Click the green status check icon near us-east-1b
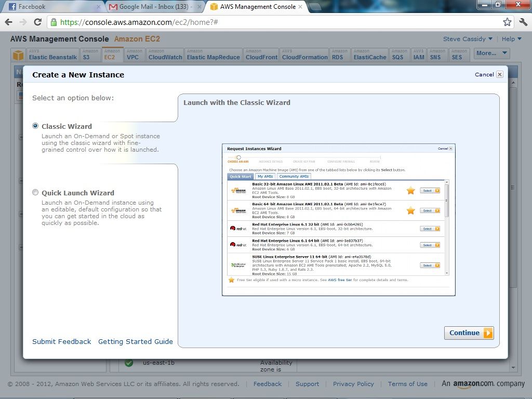532x399 pixels. tap(129, 363)
